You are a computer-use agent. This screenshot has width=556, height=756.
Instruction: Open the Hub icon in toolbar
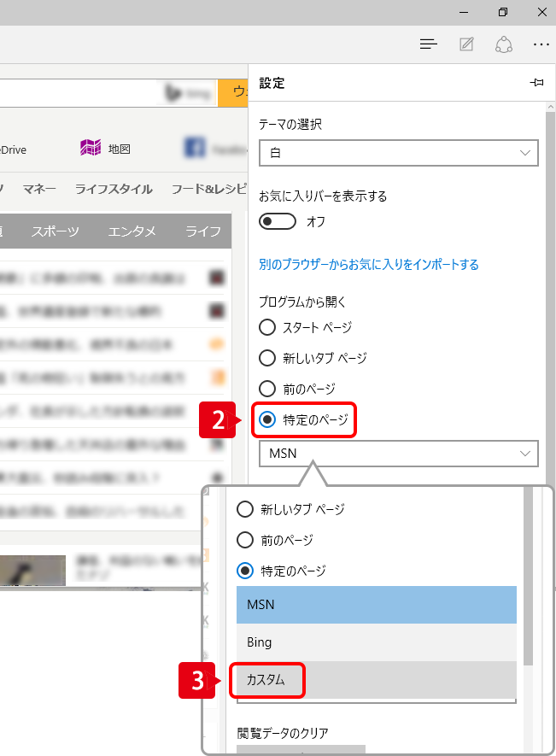pyautogui.click(x=428, y=44)
